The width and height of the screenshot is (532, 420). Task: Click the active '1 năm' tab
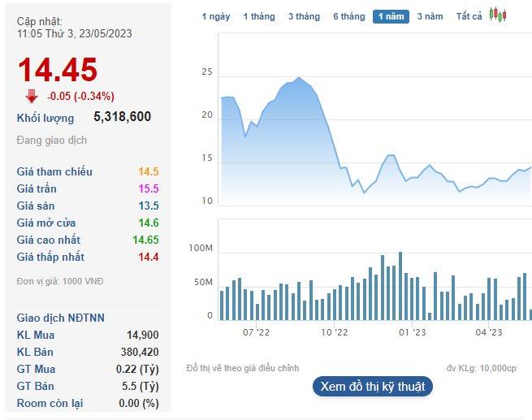391,16
